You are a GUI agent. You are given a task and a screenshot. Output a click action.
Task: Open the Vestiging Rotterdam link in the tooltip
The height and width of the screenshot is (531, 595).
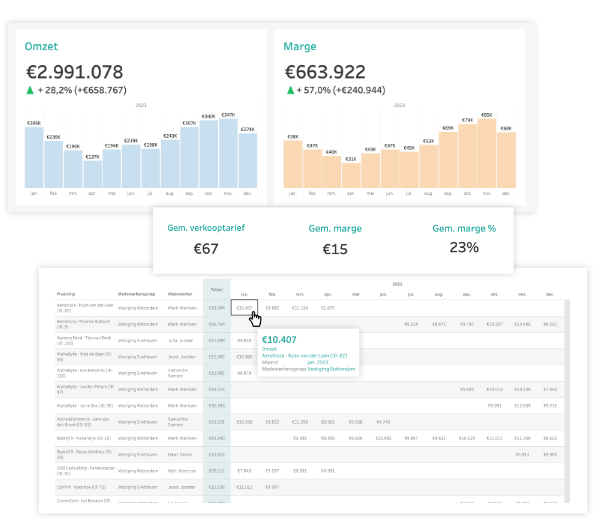331,369
